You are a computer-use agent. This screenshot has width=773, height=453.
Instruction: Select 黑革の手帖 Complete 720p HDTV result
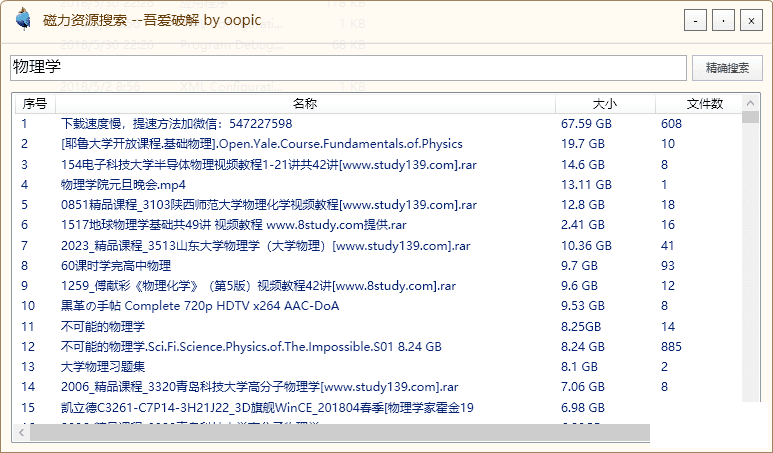198,306
